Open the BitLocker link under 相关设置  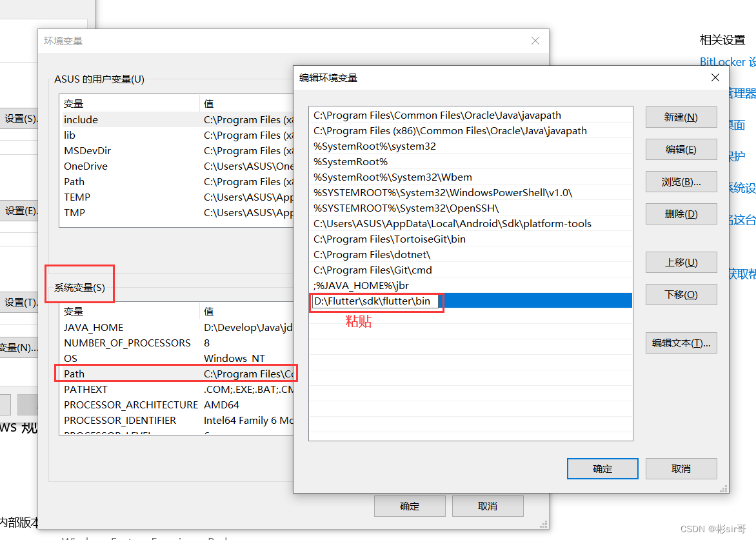(x=728, y=62)
